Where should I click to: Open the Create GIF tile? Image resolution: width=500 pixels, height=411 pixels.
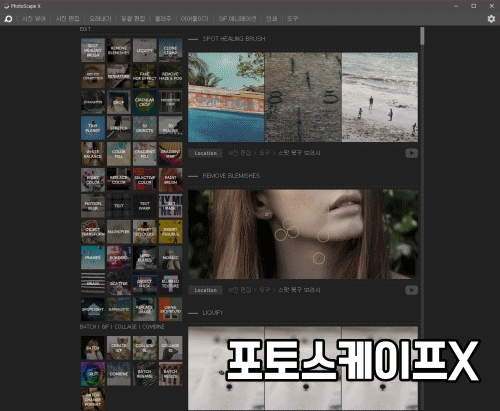pyautogui.click(x=119, y=348)
